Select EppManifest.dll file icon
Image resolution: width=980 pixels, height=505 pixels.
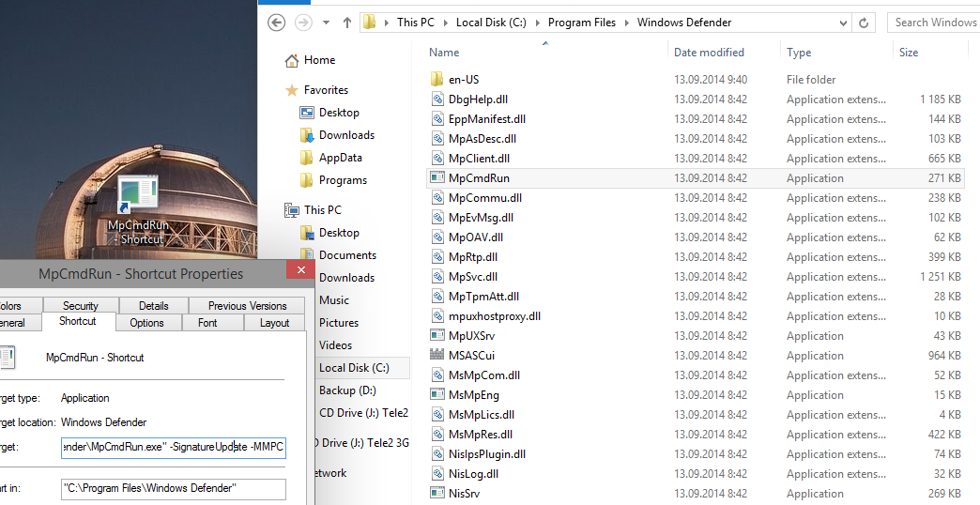click(x=436, y=119)
